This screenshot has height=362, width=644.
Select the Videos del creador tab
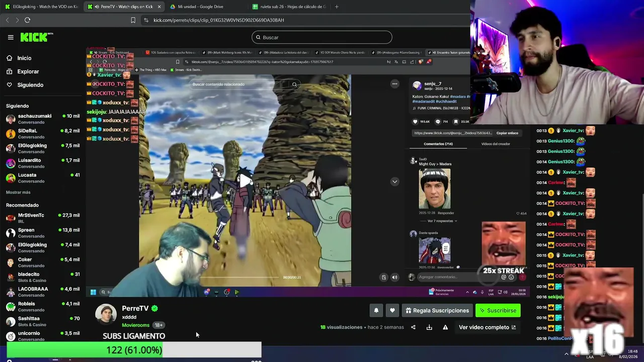coord(496,144)
